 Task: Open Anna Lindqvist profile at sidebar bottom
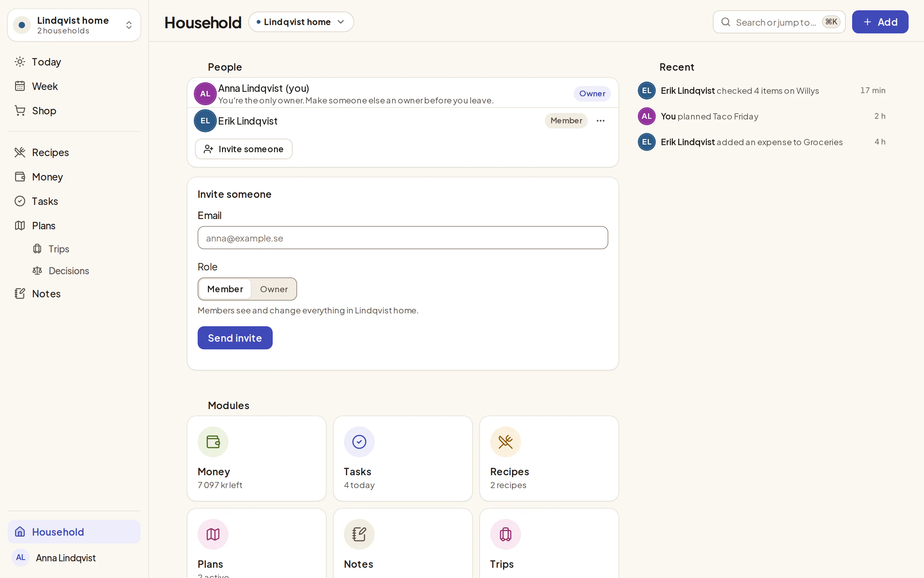pyautogui.click(x=74, y=558)
